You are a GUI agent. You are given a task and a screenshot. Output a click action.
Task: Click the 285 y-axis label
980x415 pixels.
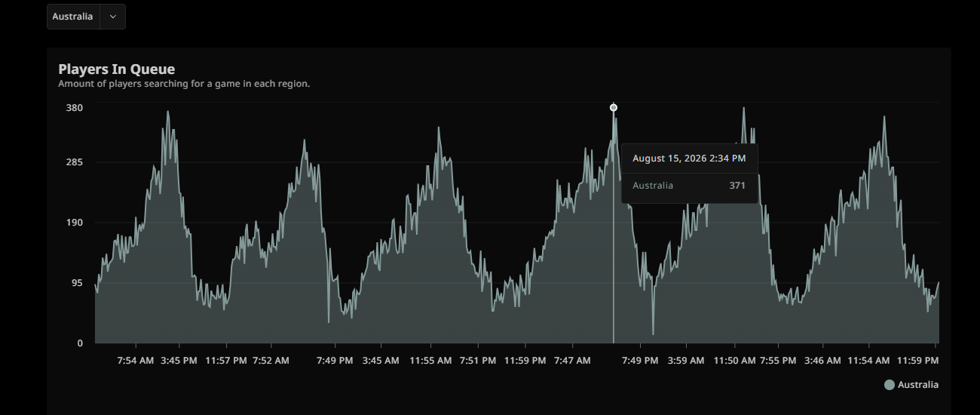pos(75,162)
